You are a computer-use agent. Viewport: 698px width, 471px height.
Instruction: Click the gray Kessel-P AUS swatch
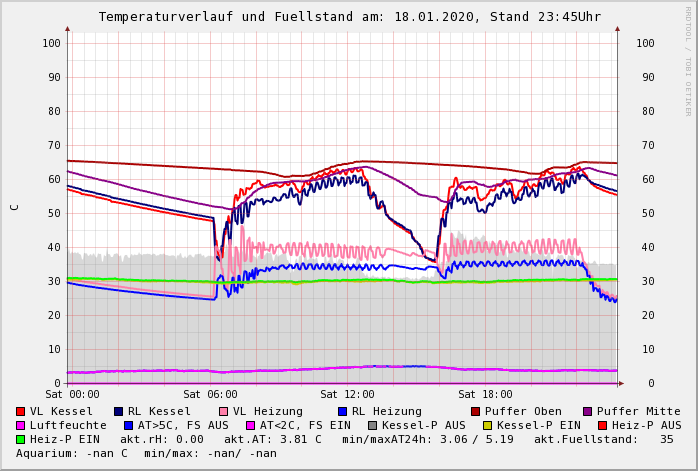[371, 425]
